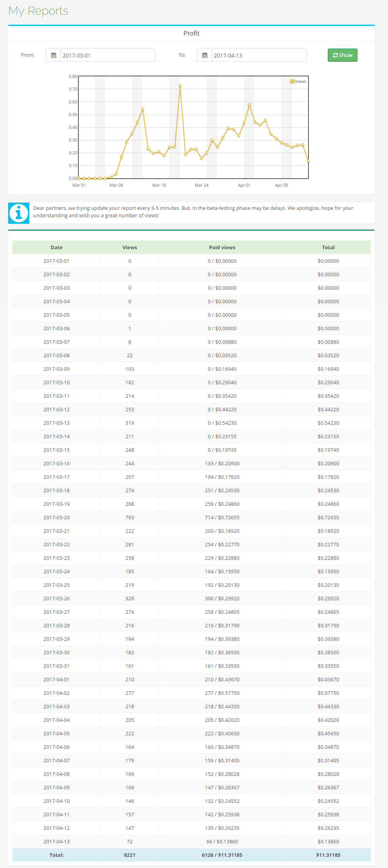Click the Apr 01 label on the chart axis
Screen dimensions: 388x868
click(244, 185)
